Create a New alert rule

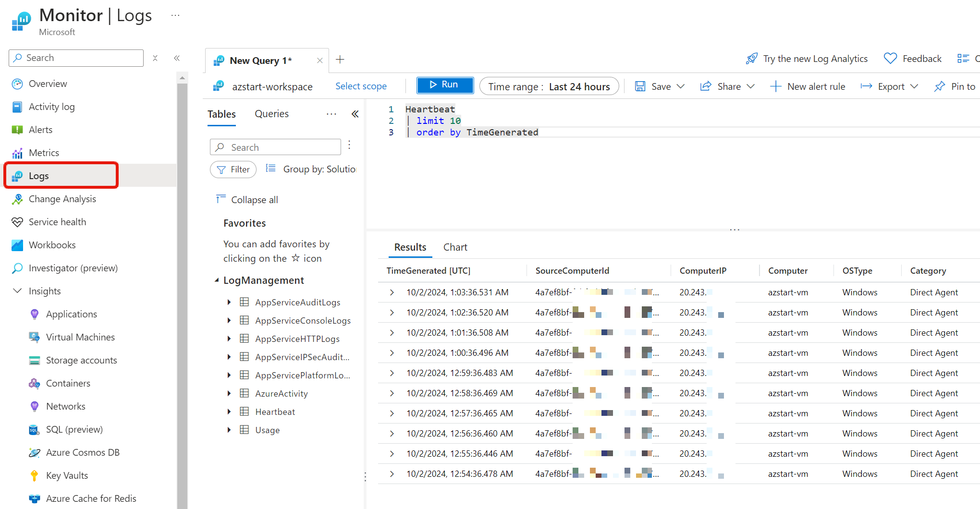pos(808,86)
